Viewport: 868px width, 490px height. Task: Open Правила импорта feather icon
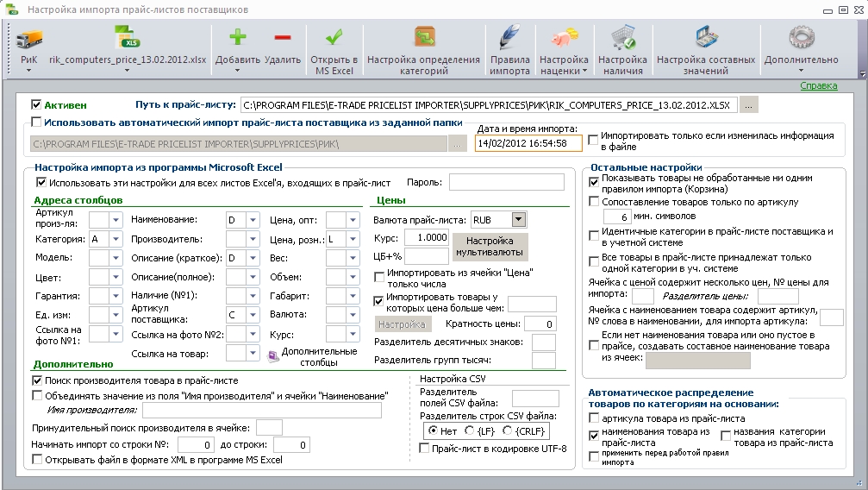[x=509, y=37]
